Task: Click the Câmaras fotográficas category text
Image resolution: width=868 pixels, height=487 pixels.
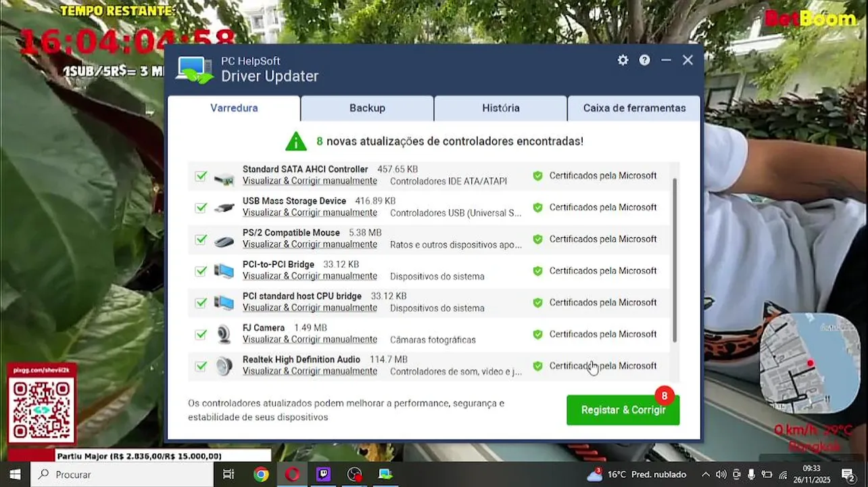Action: tap(433, 340)
